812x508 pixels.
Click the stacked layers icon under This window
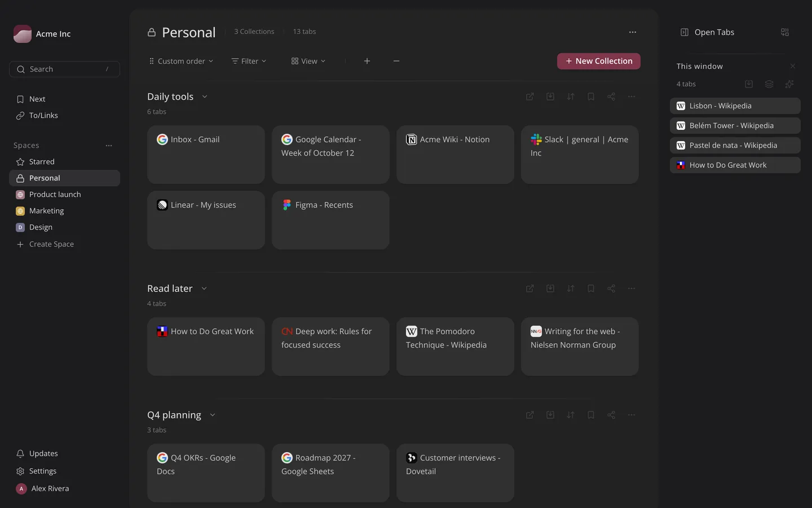769,84
